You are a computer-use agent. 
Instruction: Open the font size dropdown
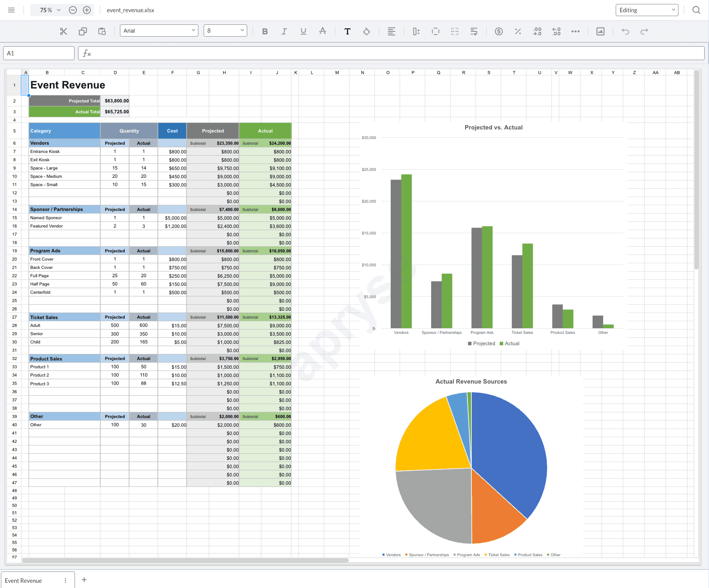click(225, 30)
